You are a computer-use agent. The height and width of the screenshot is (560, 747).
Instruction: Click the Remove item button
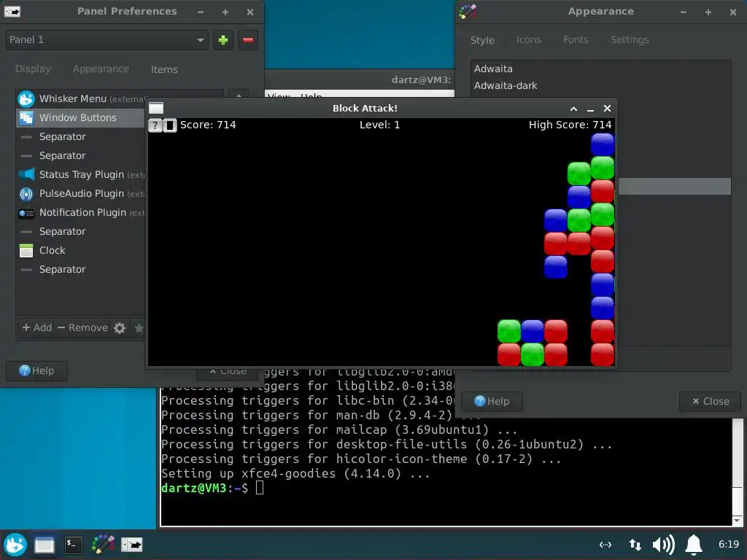click(82, 327)
